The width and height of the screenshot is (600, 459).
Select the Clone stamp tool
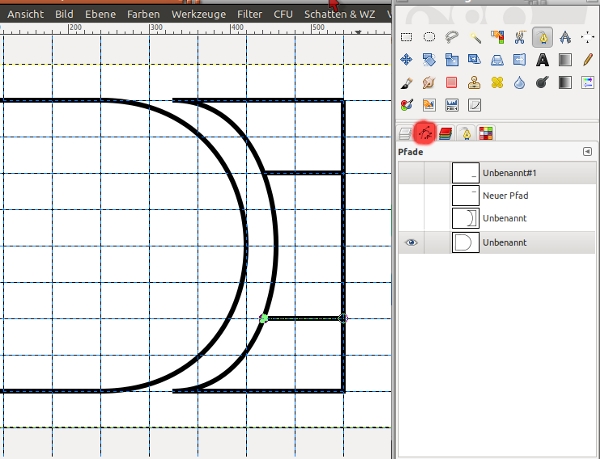475,83
